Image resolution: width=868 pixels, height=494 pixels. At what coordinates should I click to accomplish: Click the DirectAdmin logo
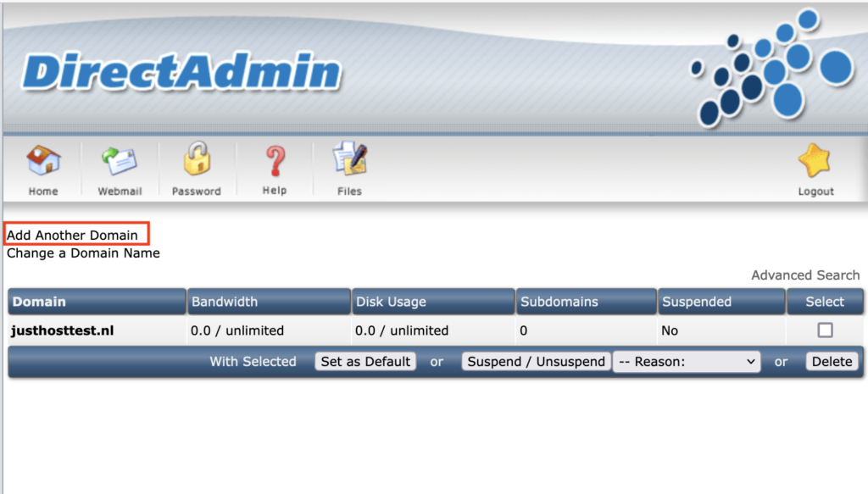pyautogui.click(x=182, y=72)
